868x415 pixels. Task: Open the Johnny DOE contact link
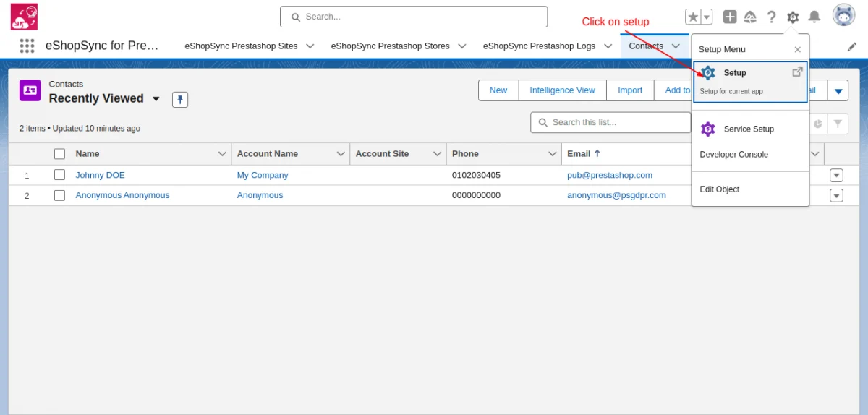point(101,175)
